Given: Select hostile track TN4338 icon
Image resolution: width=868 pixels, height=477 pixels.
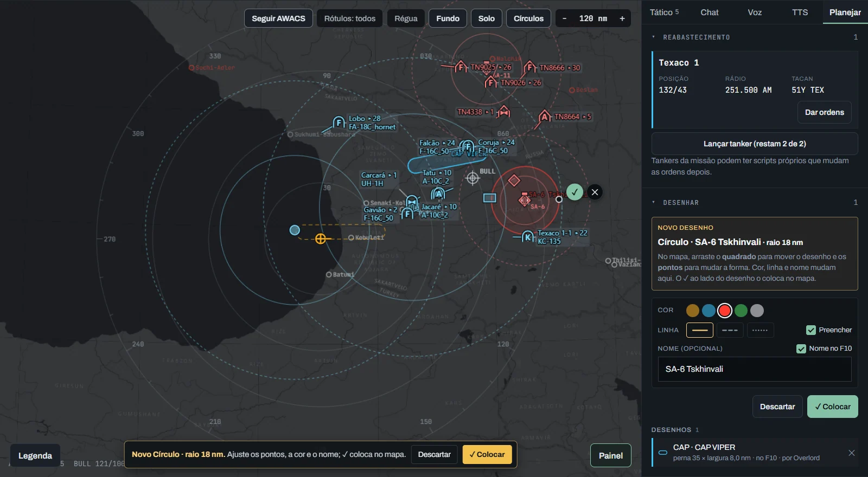Looking at the screenshot, I should pyautogui.click(x=504, y=112).
